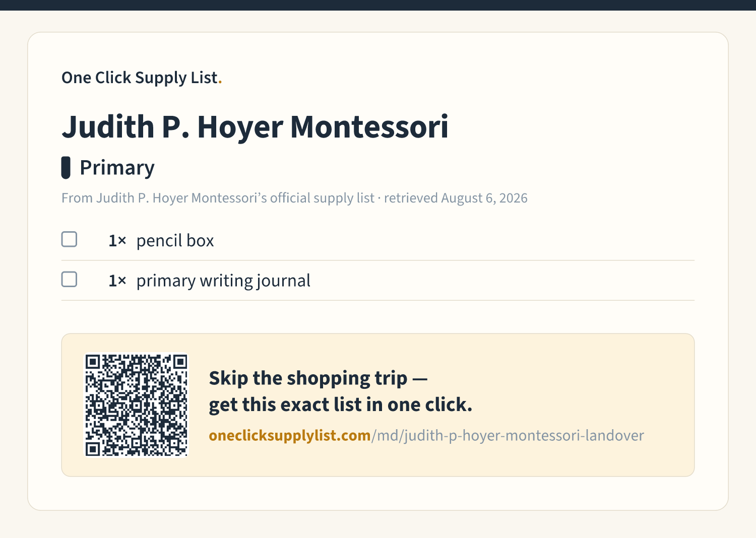Image resolution: width=756 pixels, height=538 pixels.
Task: Click the /md/judith-p-hoyer-montessori-landover URL path
Action: (x=508, y=435)
